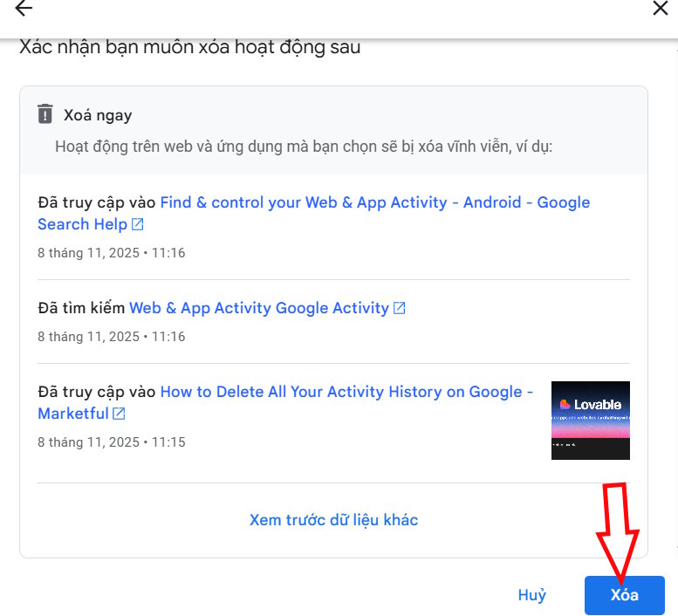Click Xem trước dữ liệu khác
Screen dimensions: 678x616
click(334, 520)
